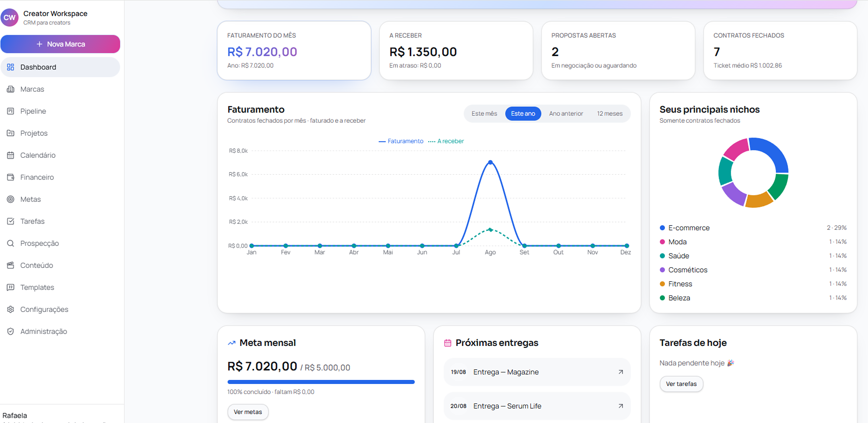The height and width of the screenshot is (423, 868).
Task: Open the arrow icon for Entrega — Magazine
Action: point(620,372)
